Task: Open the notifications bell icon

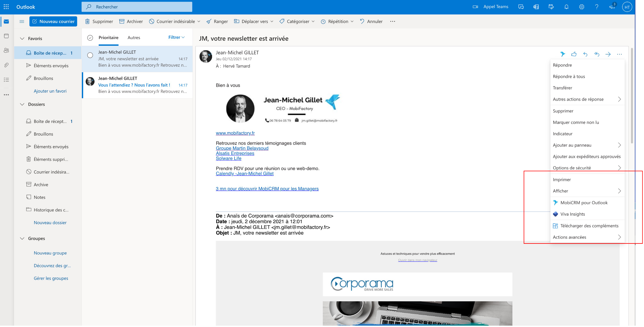Action: [566, 7]
